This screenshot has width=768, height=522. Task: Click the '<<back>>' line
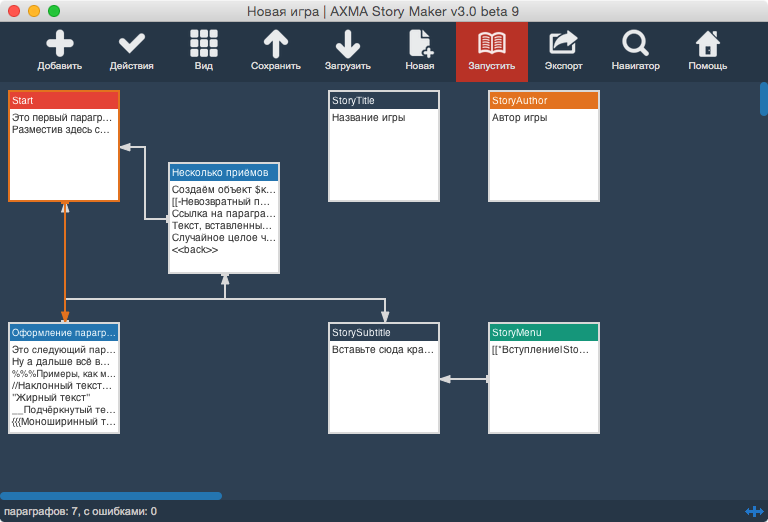(194, 250)
